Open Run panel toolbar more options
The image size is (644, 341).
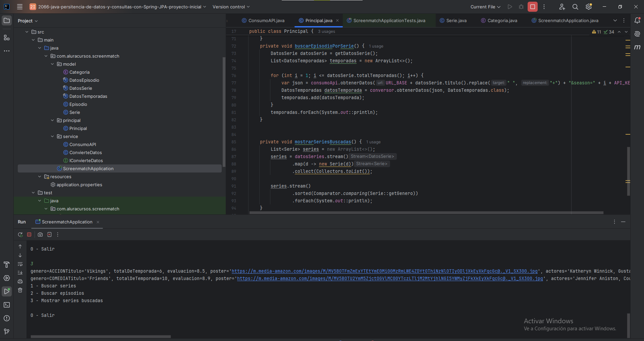[58, 234]
